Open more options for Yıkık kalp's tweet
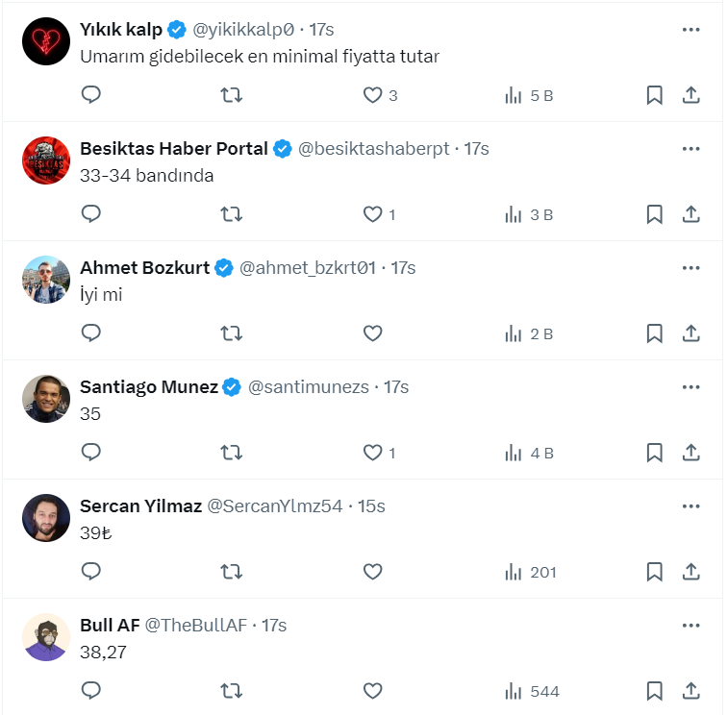Viewport: 728px width, 715px height. pos(690,30)
